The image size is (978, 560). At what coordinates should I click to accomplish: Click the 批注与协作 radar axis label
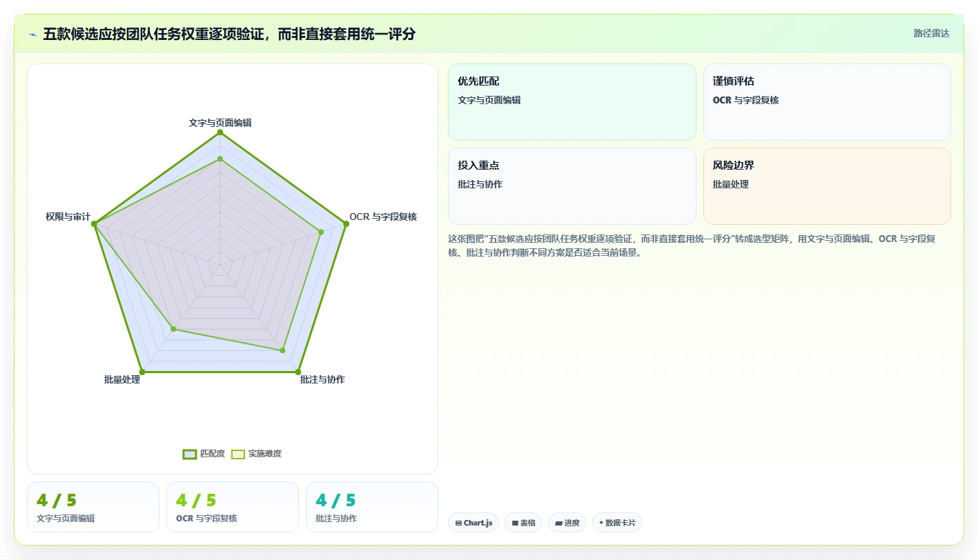322,379
